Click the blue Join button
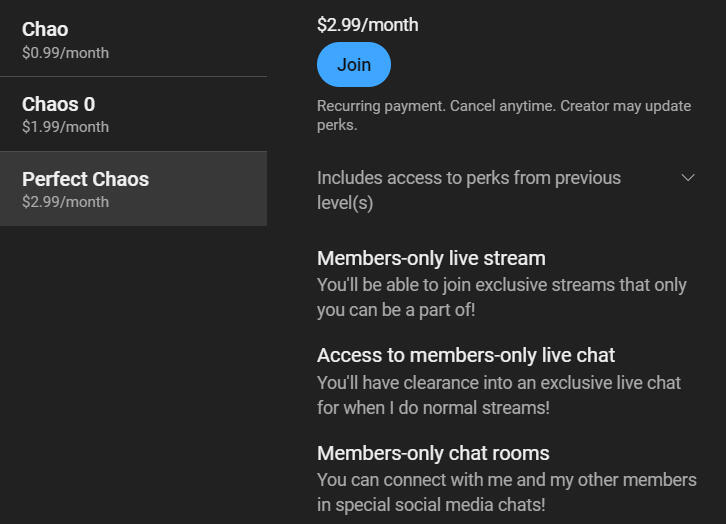The height and width of the screenshot is (524, 726). coord(353,65)
